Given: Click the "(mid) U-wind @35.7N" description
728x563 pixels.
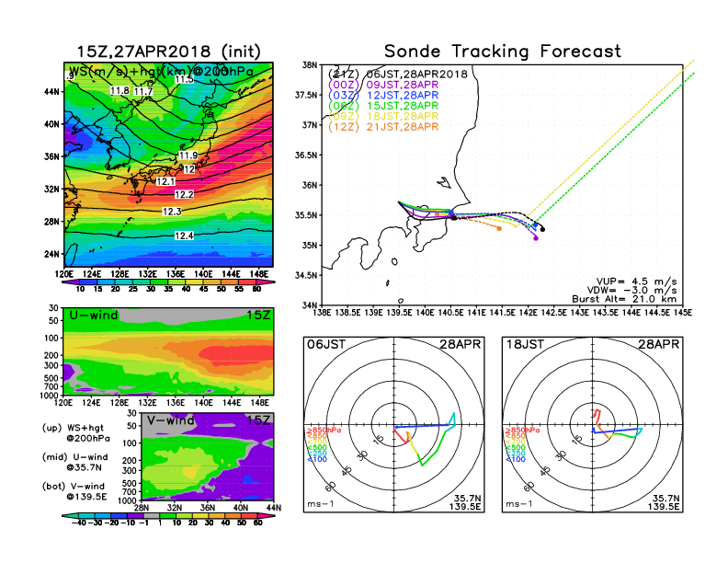Looking at the screenshot, I should click(x=74, y=462).
